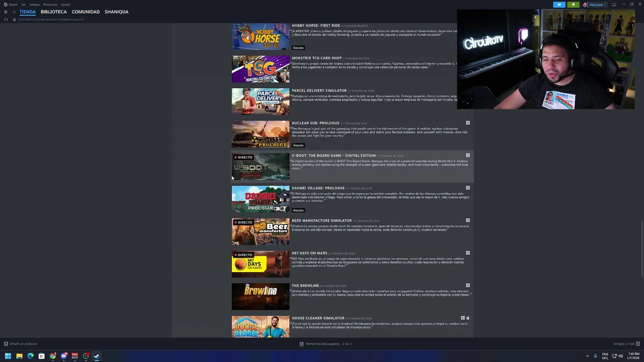Screen dimensions: 644x362
Task: Switch to Big Picture mode icon
Action: (614, 5)
